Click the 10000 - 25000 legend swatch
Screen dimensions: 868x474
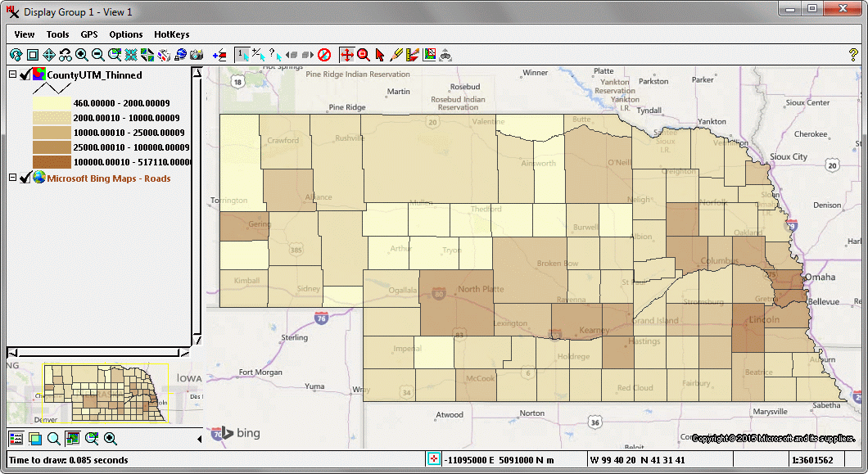[52, 133]
